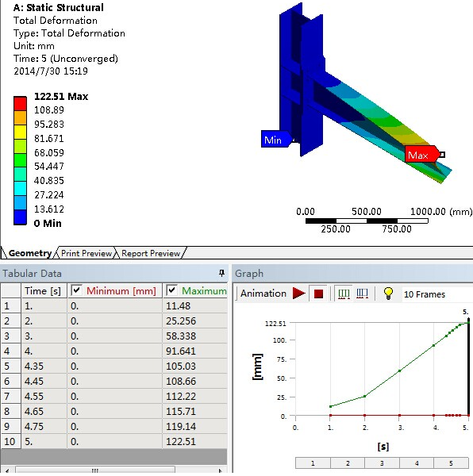The image size is (473, 476).
Task: Uncheck the Minimum [mm] column checkbox
Action: pyautogui.click(x=76, y=290)
